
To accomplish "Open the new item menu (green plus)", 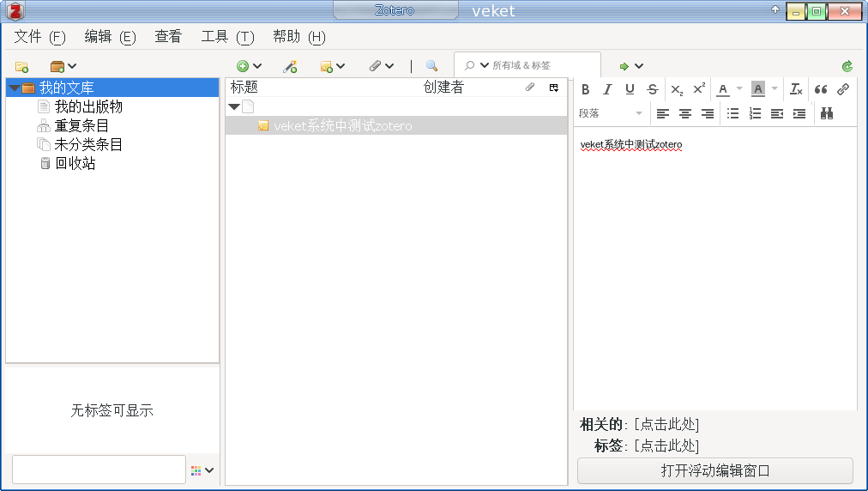I will click(x=249, y=66).
